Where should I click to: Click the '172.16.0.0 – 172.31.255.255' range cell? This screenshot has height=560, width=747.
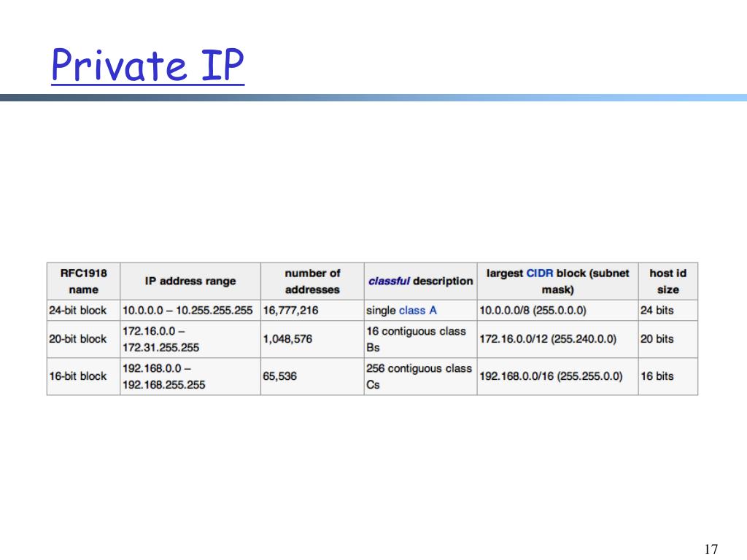pos(190,339)
